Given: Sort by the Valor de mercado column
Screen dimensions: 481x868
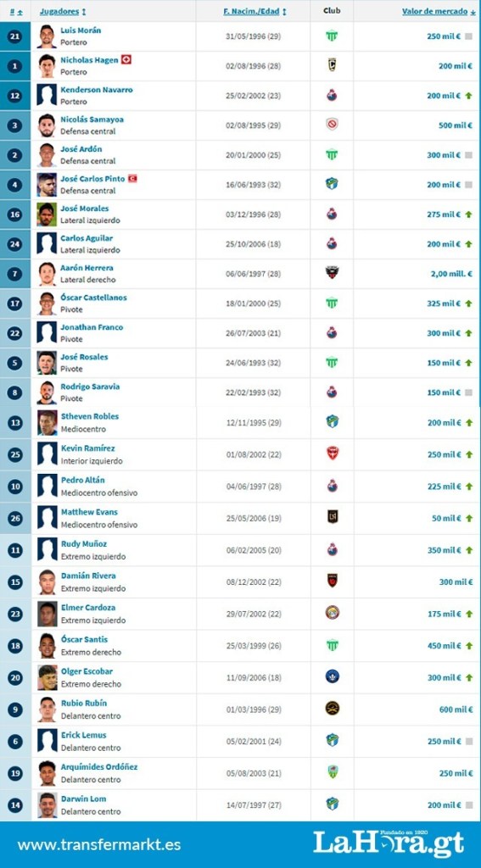Looking at the screenshot, I should click(439, 11).
